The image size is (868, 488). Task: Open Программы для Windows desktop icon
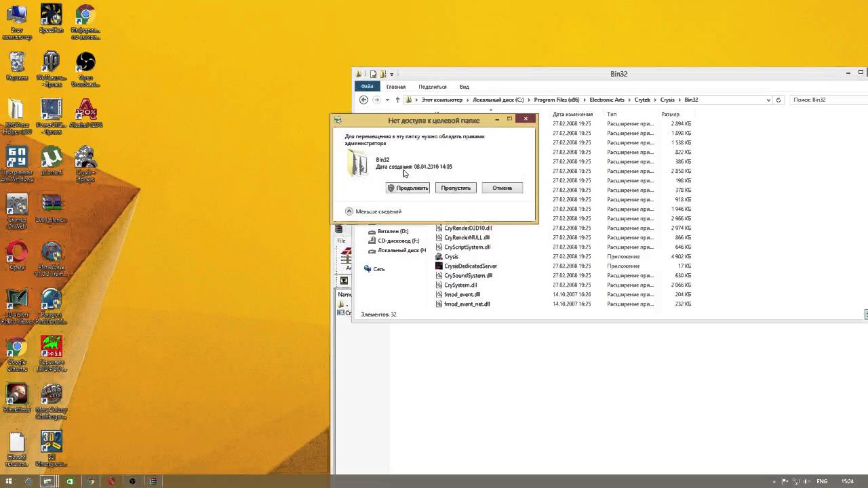(16, 164)
